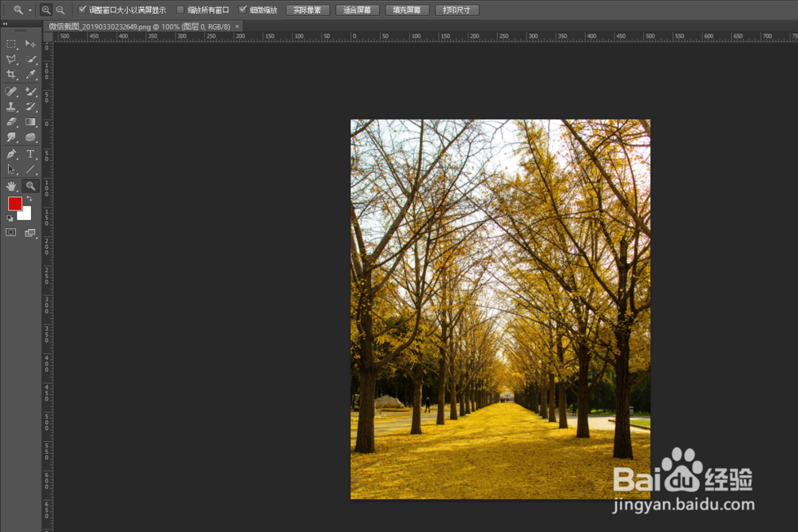798x532 pixels.
Task: Select the Quick Selection tool
Action: click(x=30, y=60)
